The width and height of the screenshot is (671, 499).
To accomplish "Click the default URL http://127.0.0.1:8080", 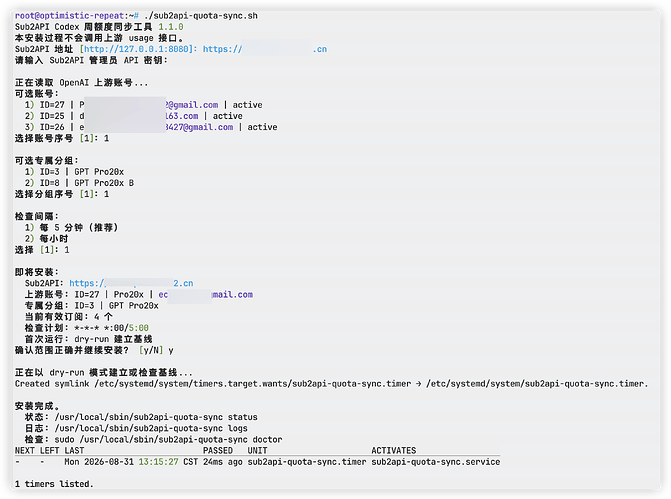I will (x=136, y=49).
